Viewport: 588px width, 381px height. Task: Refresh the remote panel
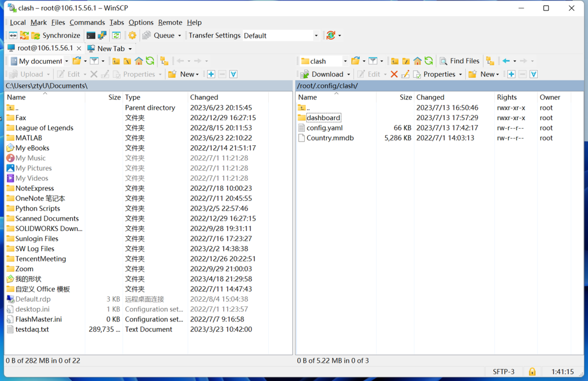[429, 61]
